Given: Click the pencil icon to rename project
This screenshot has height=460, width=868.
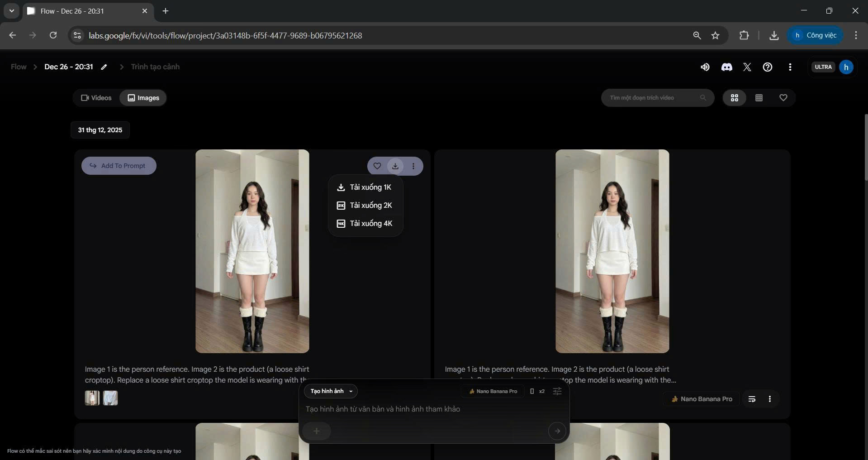Looking at the screenshot, I should [104, 67].
